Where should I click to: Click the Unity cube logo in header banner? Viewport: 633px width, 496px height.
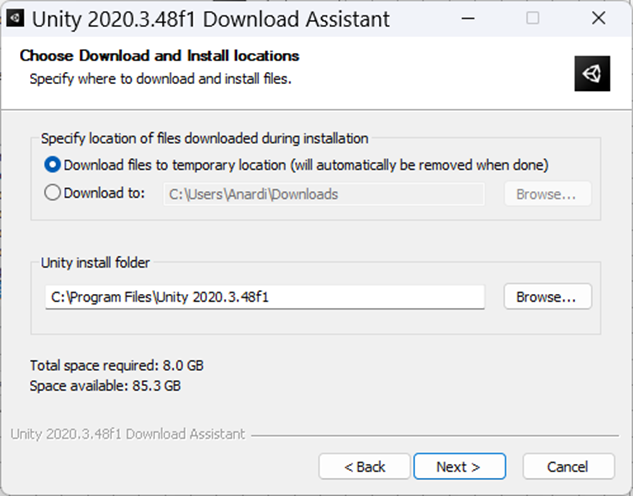pyautogui.click(x=592, y=73)
